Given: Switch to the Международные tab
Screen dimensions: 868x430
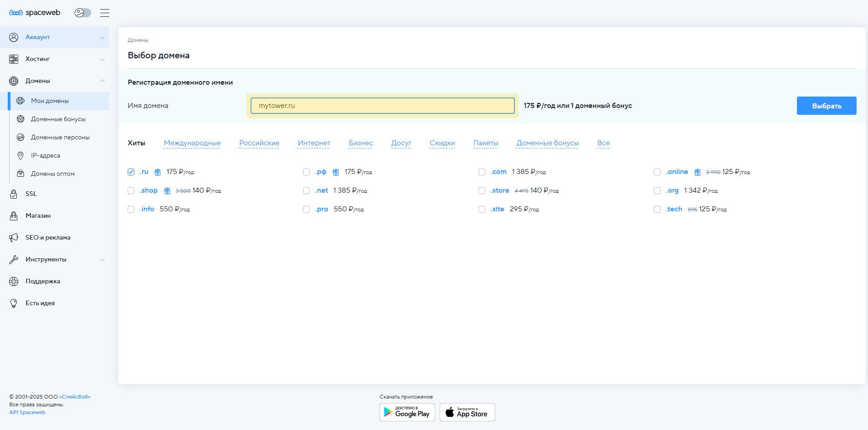Looking at the screenshot, I should coord(192,143).
